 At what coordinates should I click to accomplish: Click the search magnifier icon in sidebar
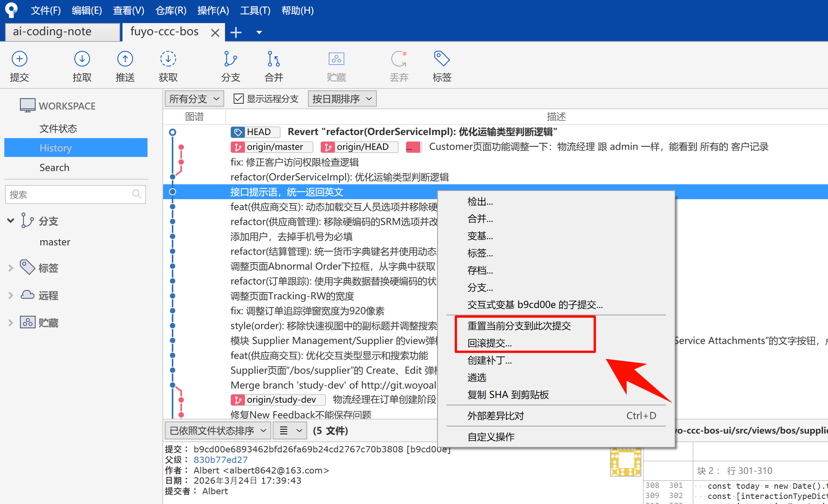pyautogui.click(x=137, y=194)
